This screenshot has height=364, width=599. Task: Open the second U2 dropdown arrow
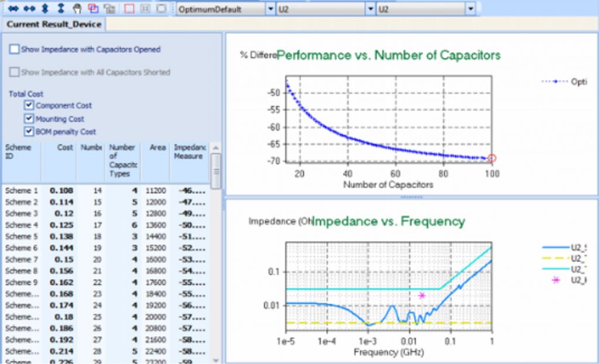470,9
